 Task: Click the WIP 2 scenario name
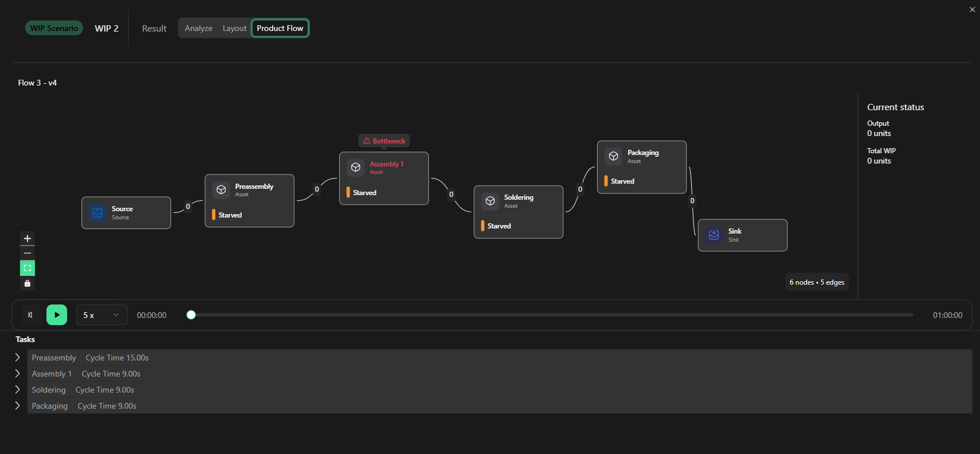click(x=107, y=28)
